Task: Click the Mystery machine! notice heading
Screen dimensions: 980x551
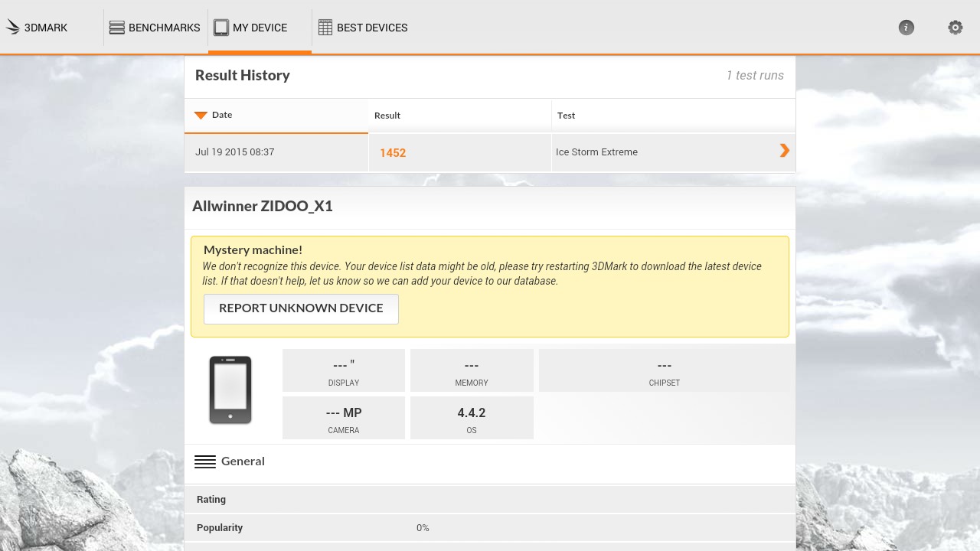Action: pos(253,249)
